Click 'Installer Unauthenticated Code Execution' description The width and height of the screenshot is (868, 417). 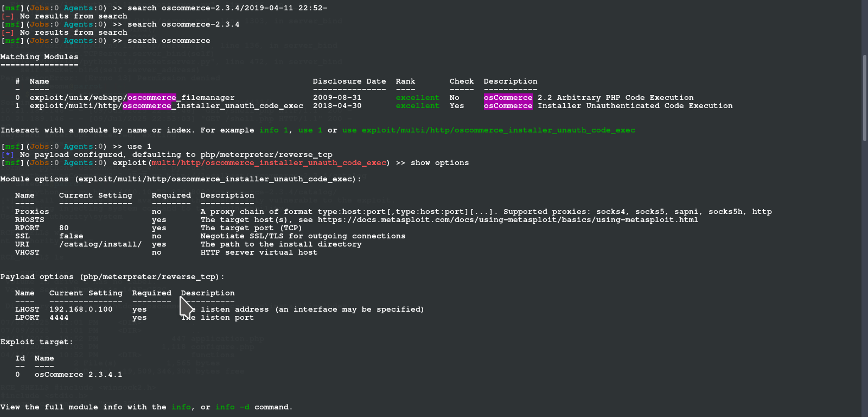[x=635, y=106]
